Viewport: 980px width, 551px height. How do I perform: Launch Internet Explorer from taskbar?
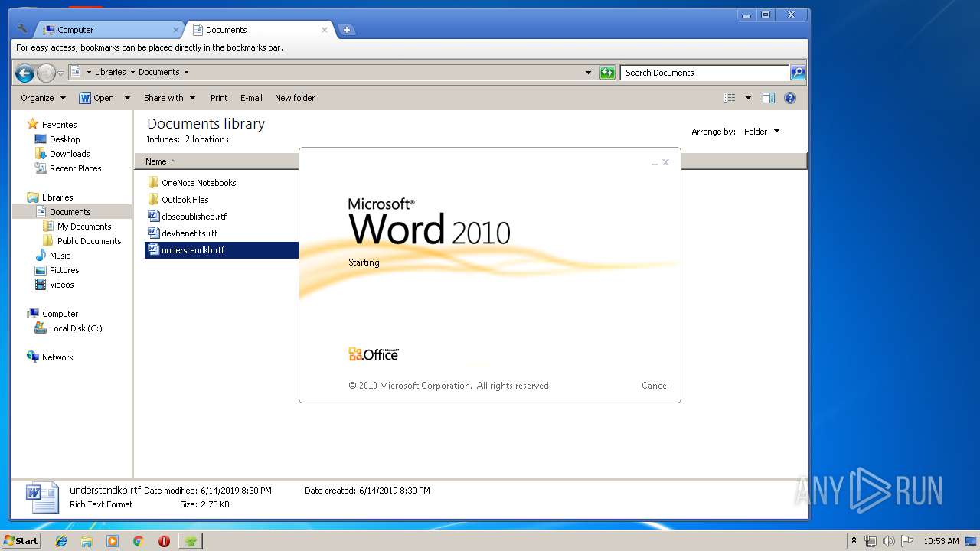coord(61,541)
